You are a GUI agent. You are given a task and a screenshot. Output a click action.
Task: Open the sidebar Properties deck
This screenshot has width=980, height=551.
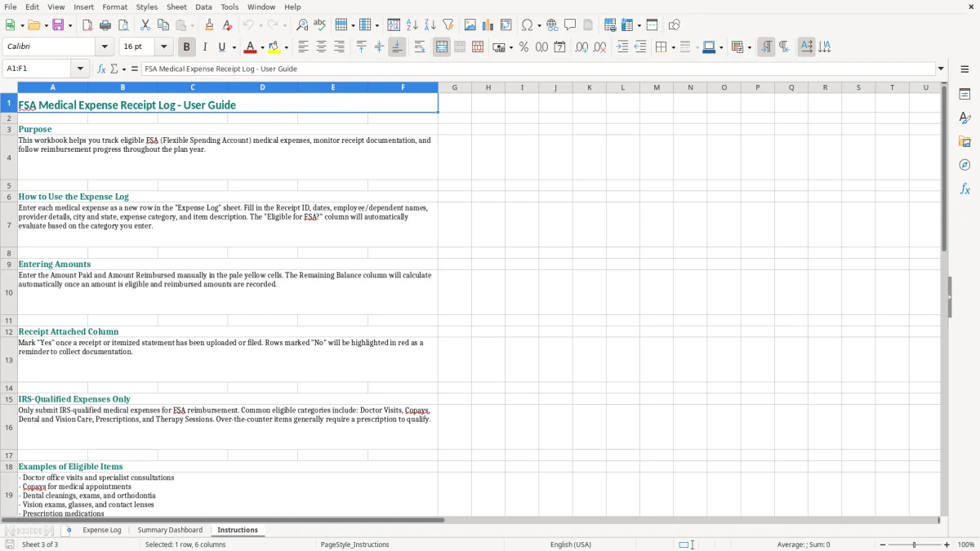tap(964, 94)
